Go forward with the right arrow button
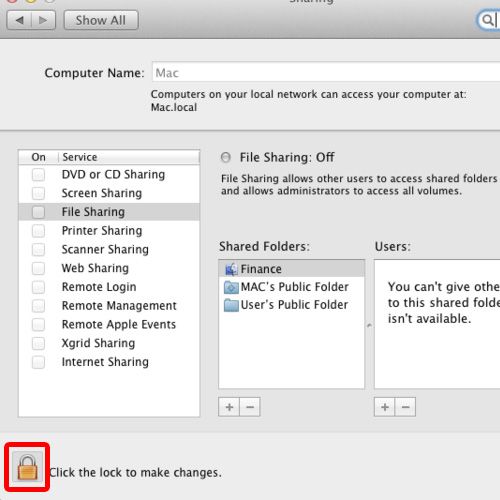Screen dimensions: 500x500 point(43,20)
